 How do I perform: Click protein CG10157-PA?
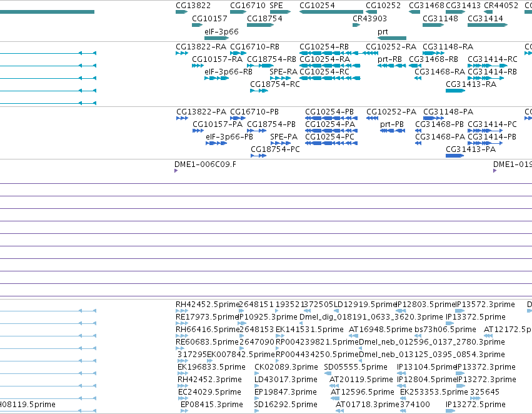[x=218, y=124]
